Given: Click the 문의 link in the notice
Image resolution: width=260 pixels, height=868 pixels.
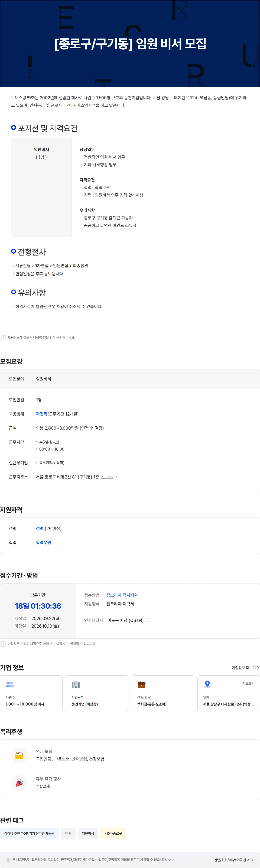Looking at the screenshot, I should coord(59,337).
